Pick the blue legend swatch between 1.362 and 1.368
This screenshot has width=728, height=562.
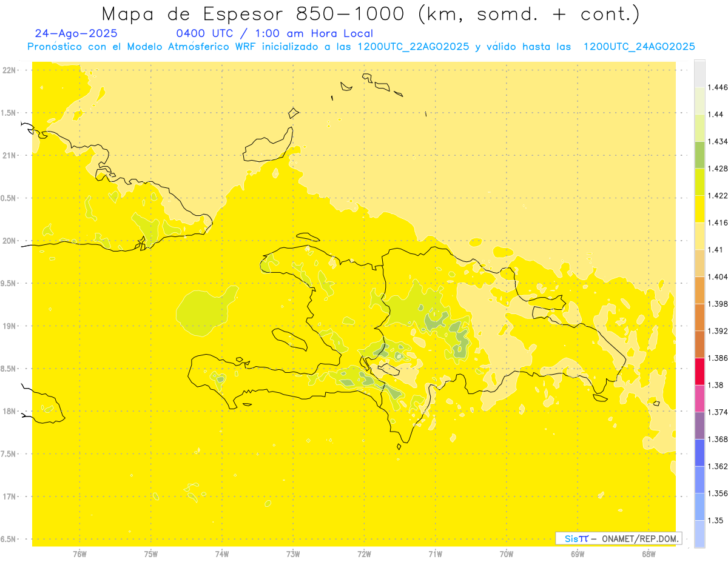pos(699,453)
